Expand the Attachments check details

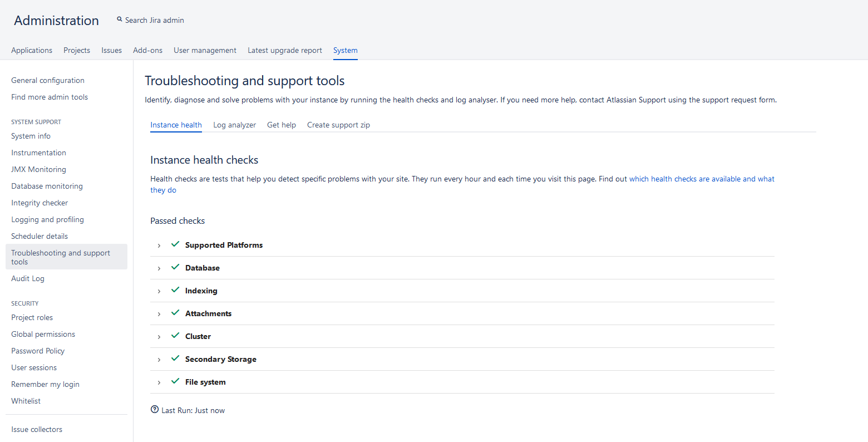pos(159,314)
